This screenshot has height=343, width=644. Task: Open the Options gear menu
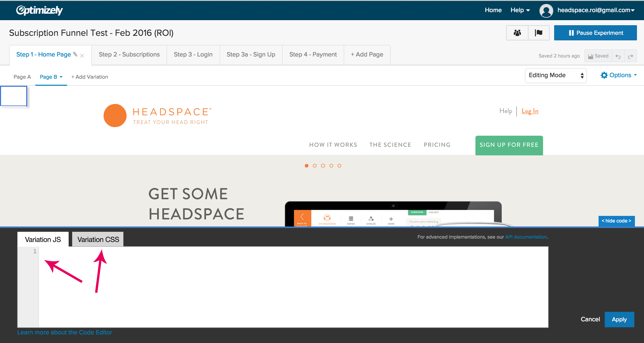coord(619,75)
